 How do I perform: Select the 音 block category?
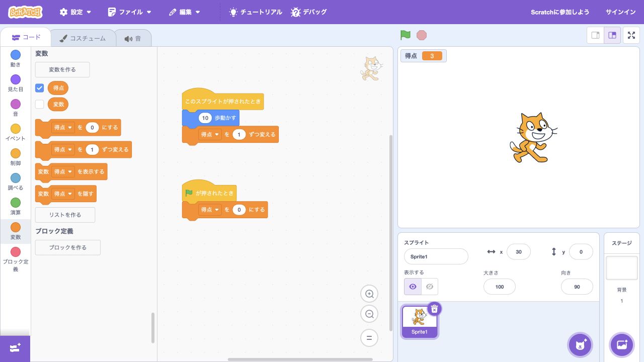click(16, 108)
